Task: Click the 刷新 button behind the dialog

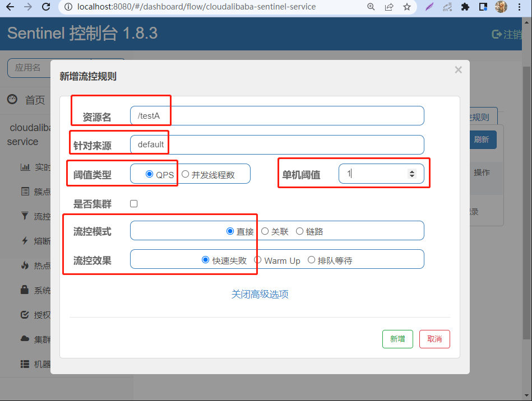Action: click(x=483, y=139)
